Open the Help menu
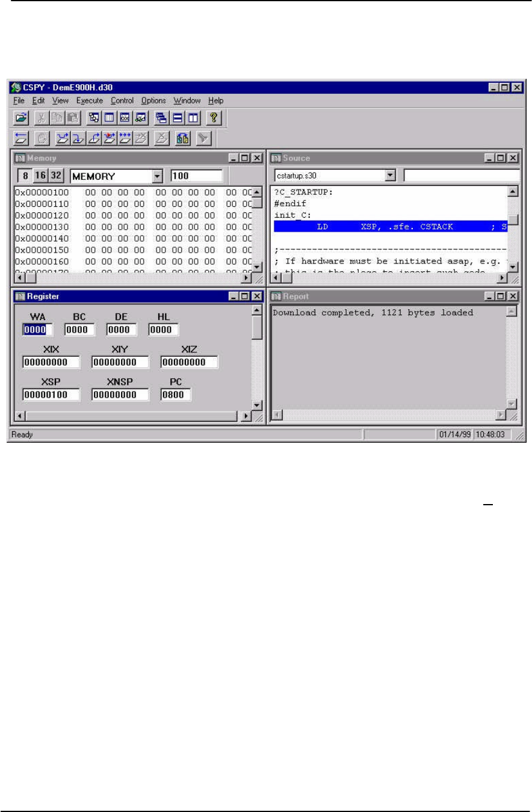The width and height of the screenshot is (532, 812). pyautogui.click(x=216, y=101)
